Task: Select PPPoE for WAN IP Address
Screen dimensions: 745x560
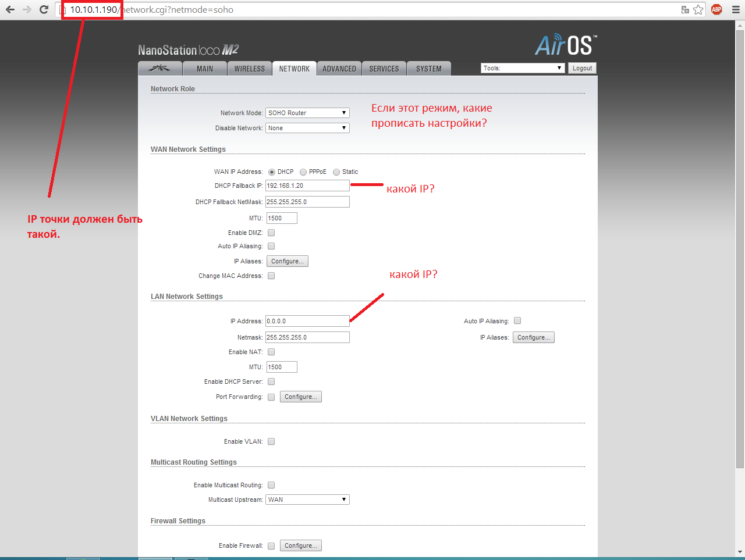Action: point(303,172)
